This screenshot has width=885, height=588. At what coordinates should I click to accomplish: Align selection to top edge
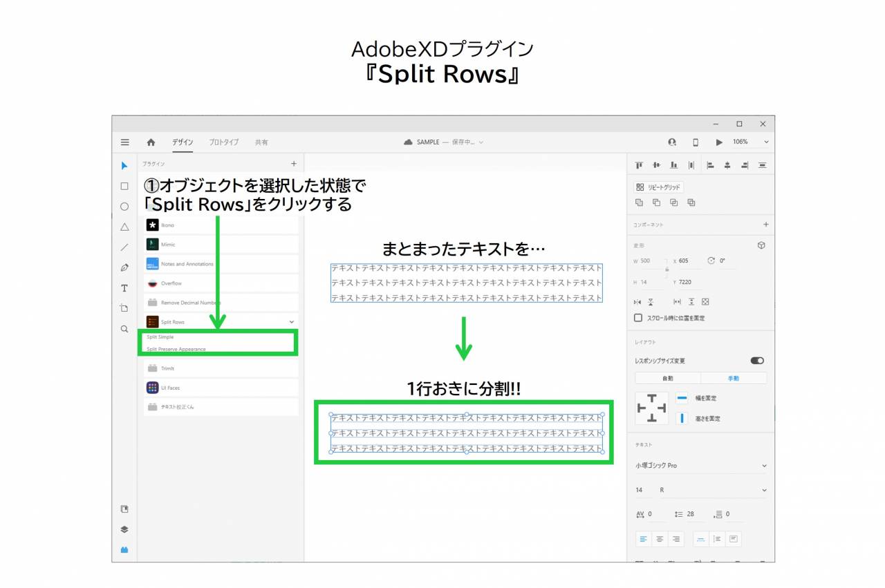coord(639,165)
